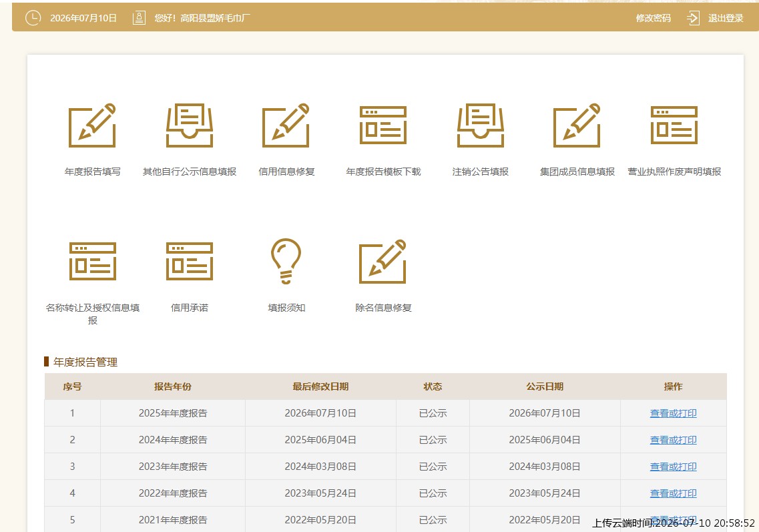This screenshot has width=759, height=532.
Task: View or print the 2023年年度报告
Action: 673,467
